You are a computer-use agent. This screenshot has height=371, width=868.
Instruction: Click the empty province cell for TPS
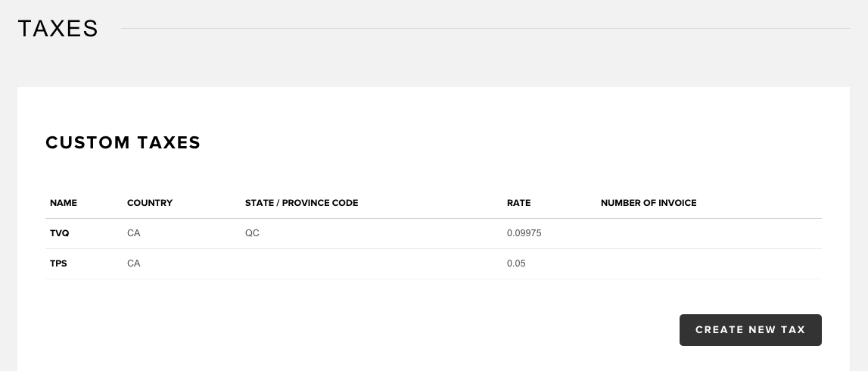(372, 263)
